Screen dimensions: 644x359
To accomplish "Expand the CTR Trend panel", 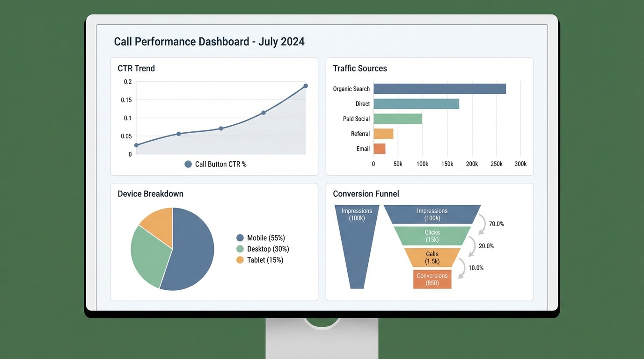I will pos(136,68).
